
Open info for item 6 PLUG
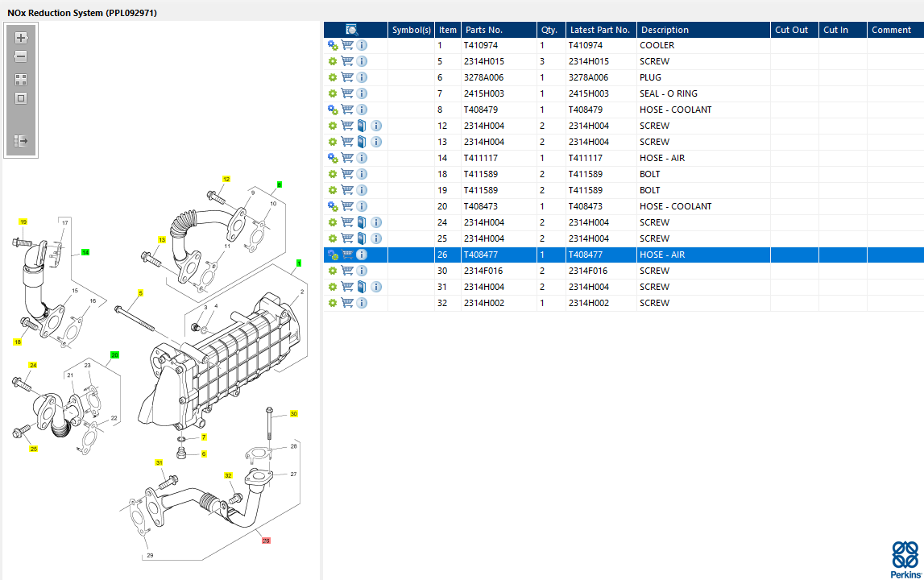tap(362, 77)
